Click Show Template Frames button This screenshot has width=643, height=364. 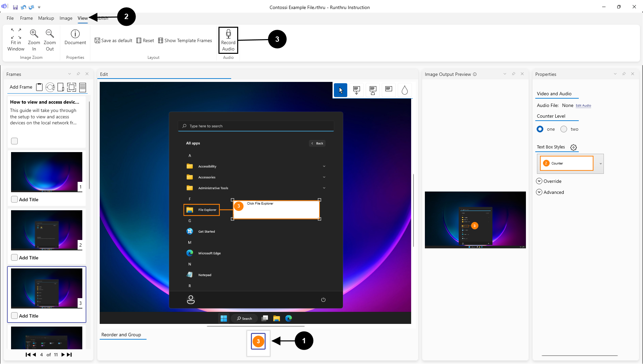click(185, 40)
